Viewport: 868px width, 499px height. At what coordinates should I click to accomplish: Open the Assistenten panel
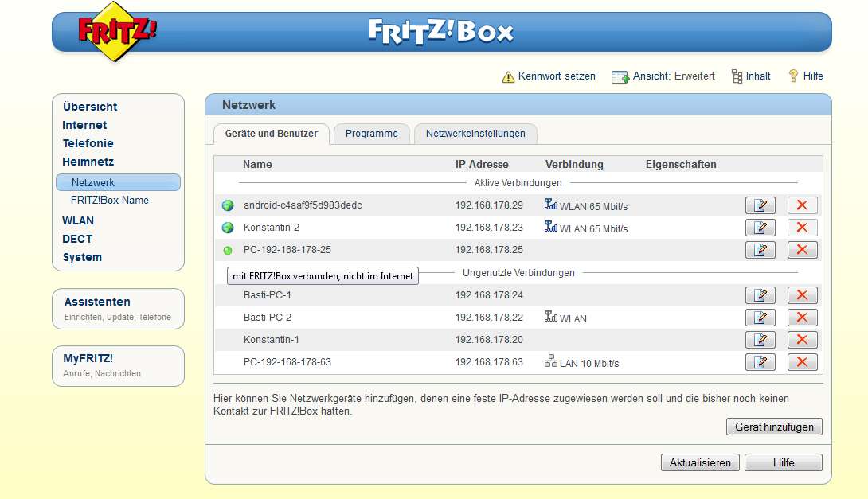[x=118, y=309]
